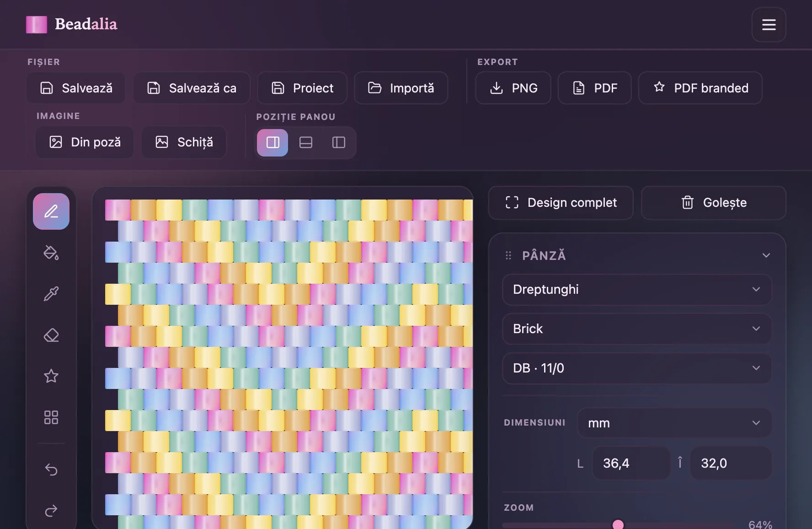The image size is (812, 529).
Task: Collapse the PÂNZĂ panel section
Action: [766, 255]
